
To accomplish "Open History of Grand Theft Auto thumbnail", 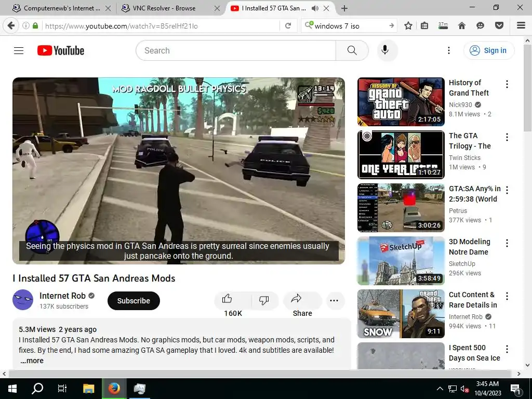I will 401,101.
